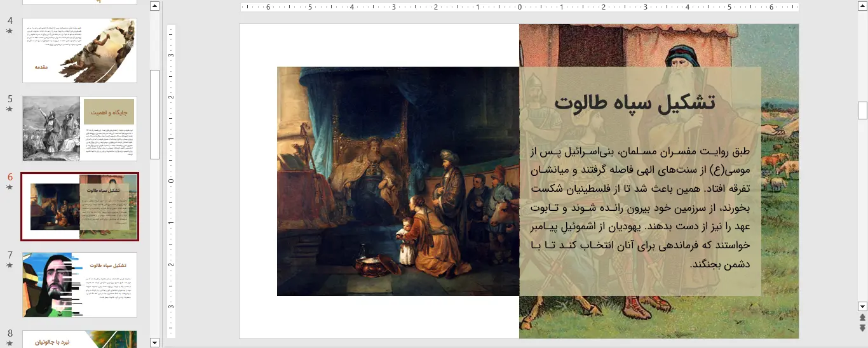The width and height of the screenshot is (868, 348).
Task: Select slide 7 thumbnail with green-turbaned man
Action: pos(79,285)
